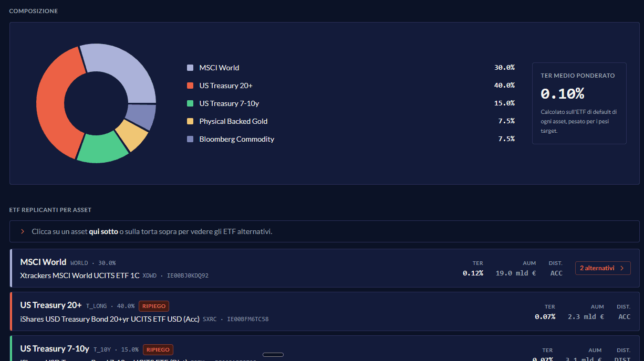Click the COMPOSIZIONE section heading
The width and height of the screenshot is (644, 361).
[x=34, y=11]
